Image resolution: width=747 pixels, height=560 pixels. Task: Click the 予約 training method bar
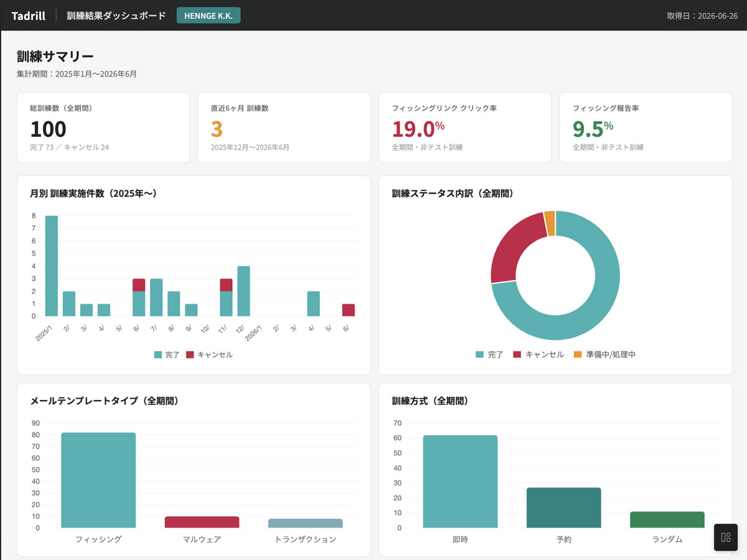(564, 508)
